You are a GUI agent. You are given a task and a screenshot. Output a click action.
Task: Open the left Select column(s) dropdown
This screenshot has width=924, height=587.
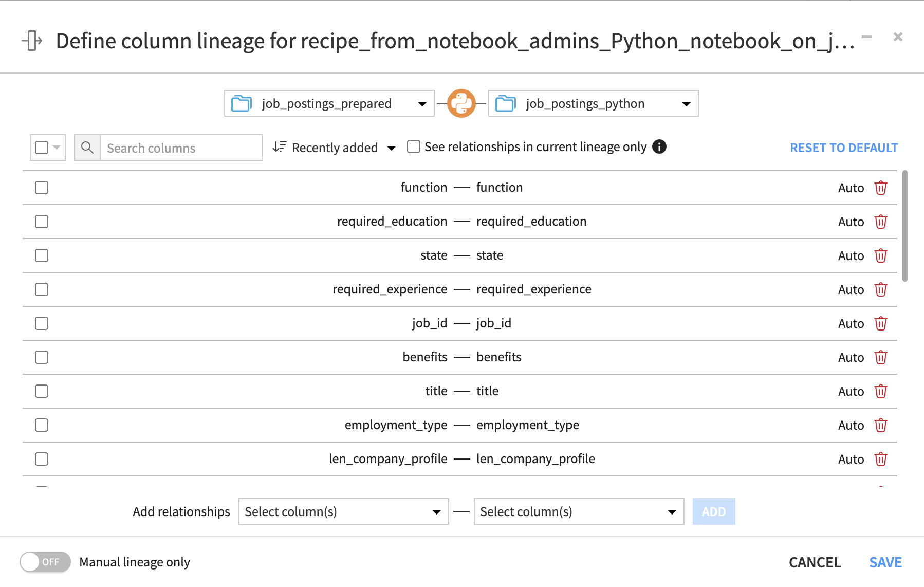[x=344, y=511]
